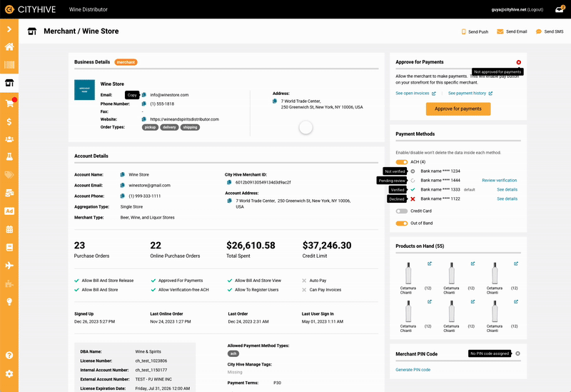
Task: Open the inbox notifications icon in header
Action: (560, 10)
